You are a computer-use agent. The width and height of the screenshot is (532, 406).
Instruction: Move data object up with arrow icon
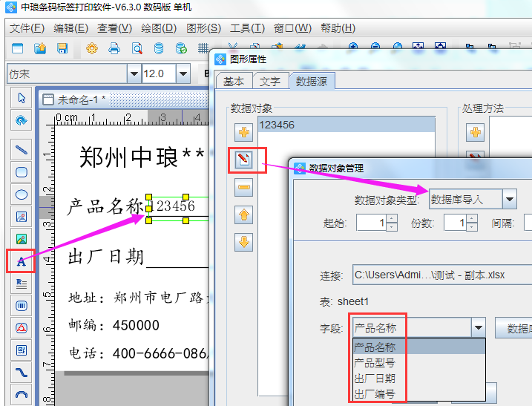point(245,215)
